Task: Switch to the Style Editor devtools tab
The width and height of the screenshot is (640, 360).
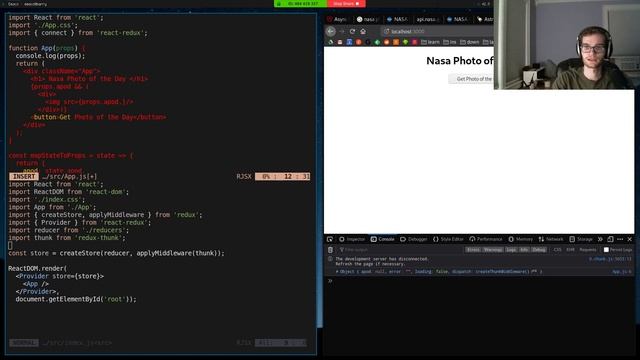Action: coord(448,239)
